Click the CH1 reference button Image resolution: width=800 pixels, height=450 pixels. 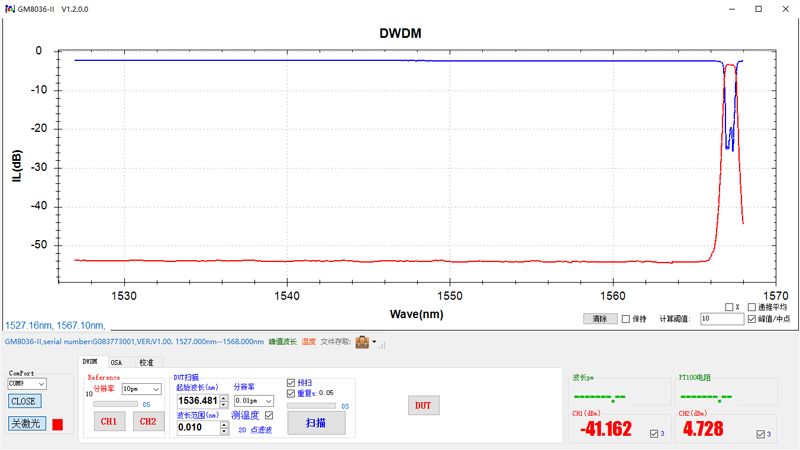tap(108, 422)
